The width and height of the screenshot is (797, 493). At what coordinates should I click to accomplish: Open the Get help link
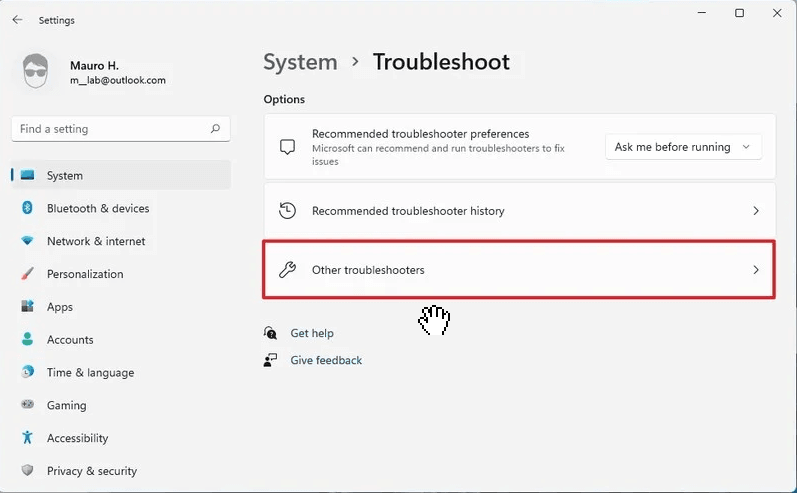coord(312,333)
